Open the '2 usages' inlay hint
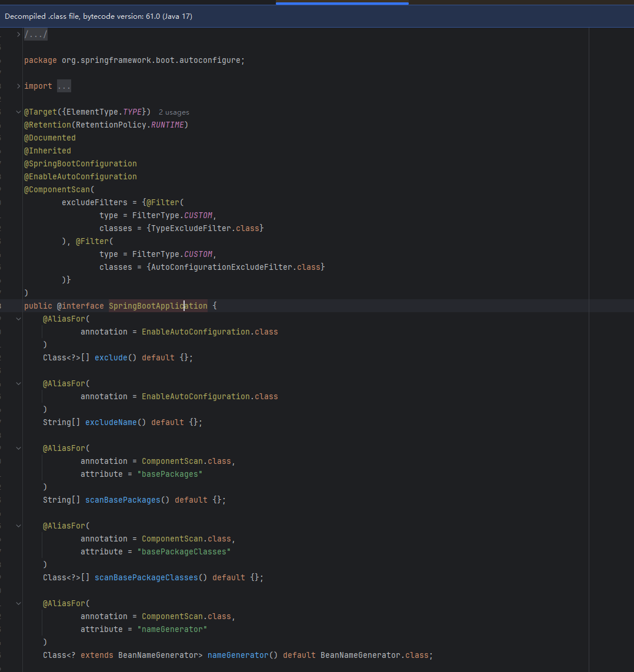The image size is (634, 672). pyautogui.click(x=173, y=112)
